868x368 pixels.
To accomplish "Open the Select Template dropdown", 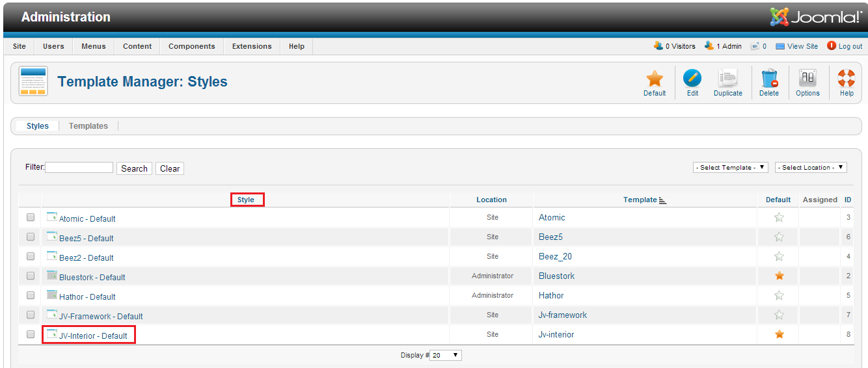I will (731, 168).
